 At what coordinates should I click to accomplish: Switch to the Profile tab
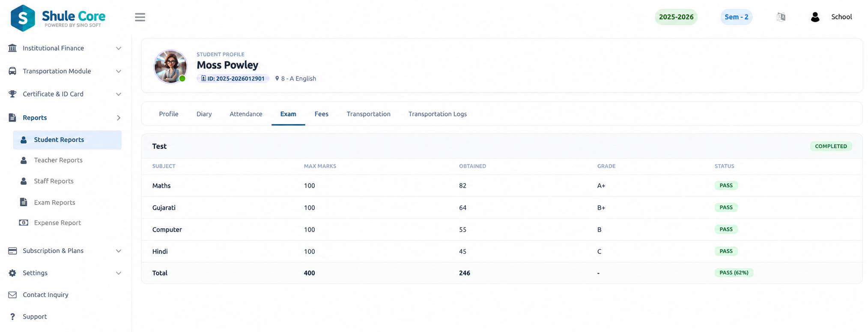[169, 114]
